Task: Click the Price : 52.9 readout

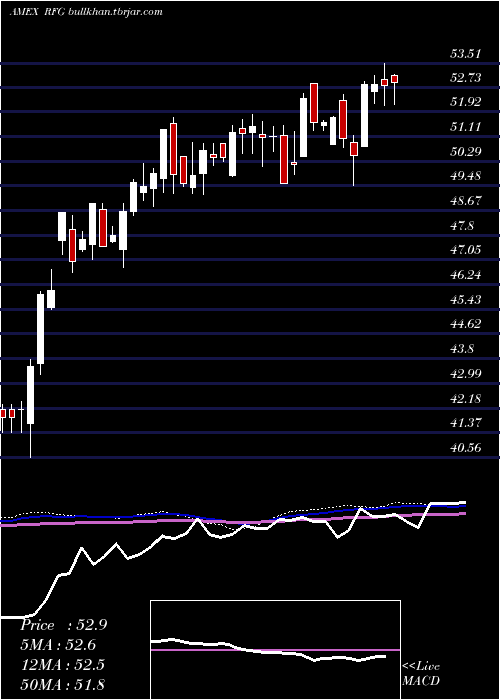Action: click(x=63, y=625)
